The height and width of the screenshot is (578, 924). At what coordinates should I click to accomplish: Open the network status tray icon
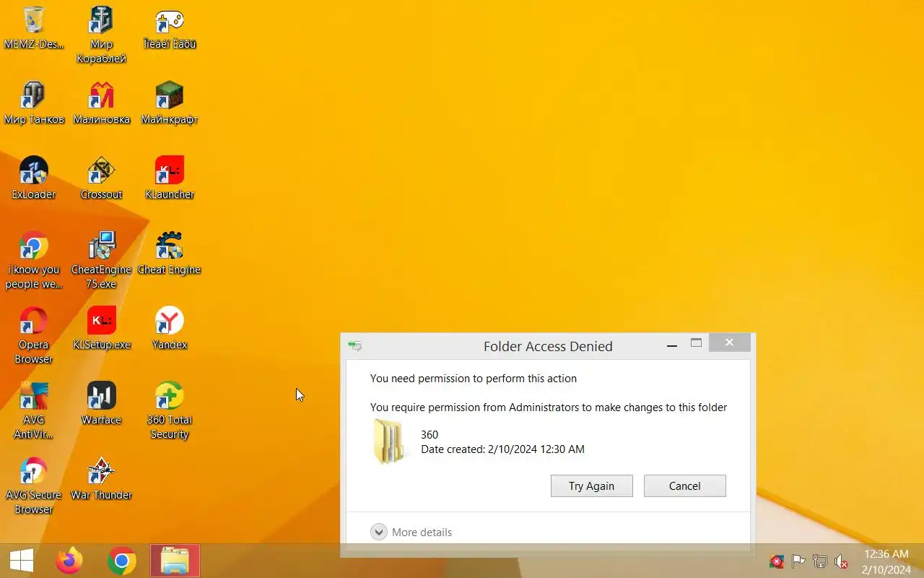(x=820, y=561)
